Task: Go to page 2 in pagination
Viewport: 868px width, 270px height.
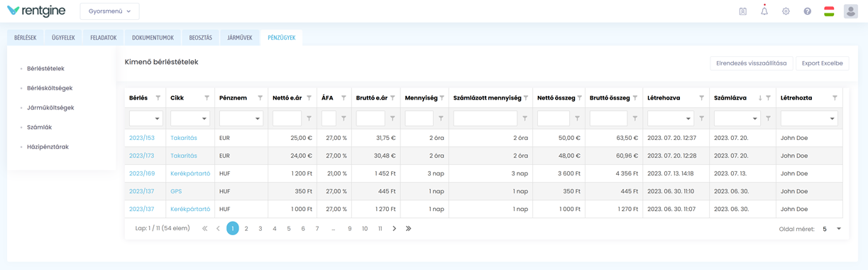Action: click(x=246, y=229)
